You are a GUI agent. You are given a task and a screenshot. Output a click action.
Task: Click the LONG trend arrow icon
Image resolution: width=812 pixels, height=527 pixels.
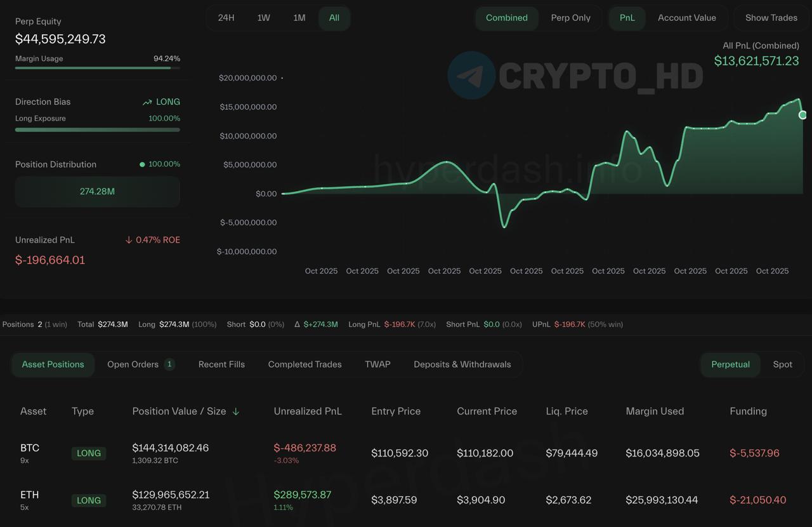[147, 102]
